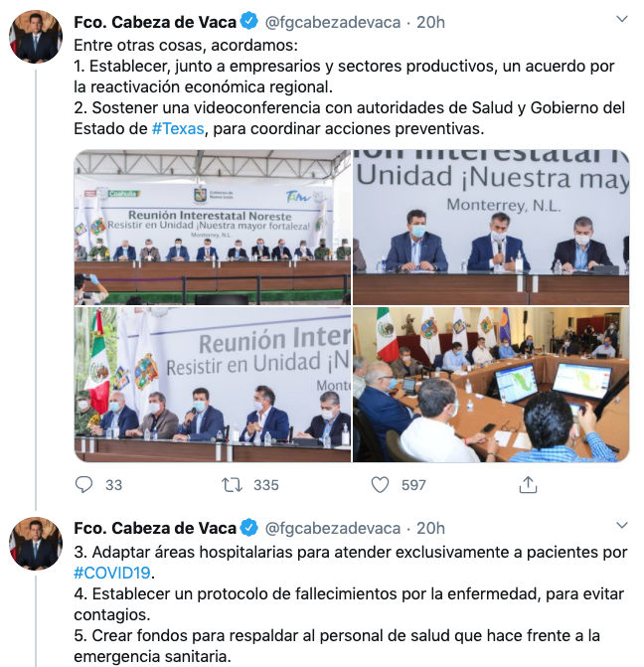Open @fgcabezadevaca handle on first tweet
The image size is (644, 667).
click(x=333, y=22)
